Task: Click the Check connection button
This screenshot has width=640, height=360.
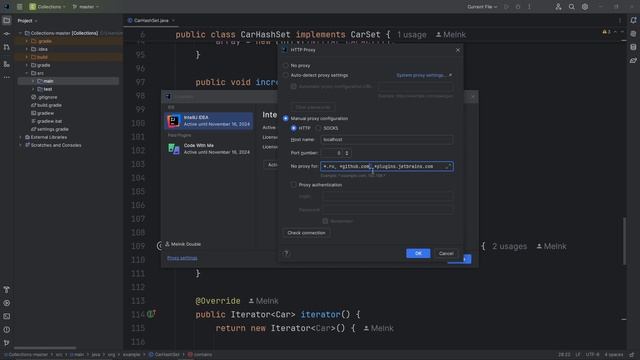Action: coord(306,233)
